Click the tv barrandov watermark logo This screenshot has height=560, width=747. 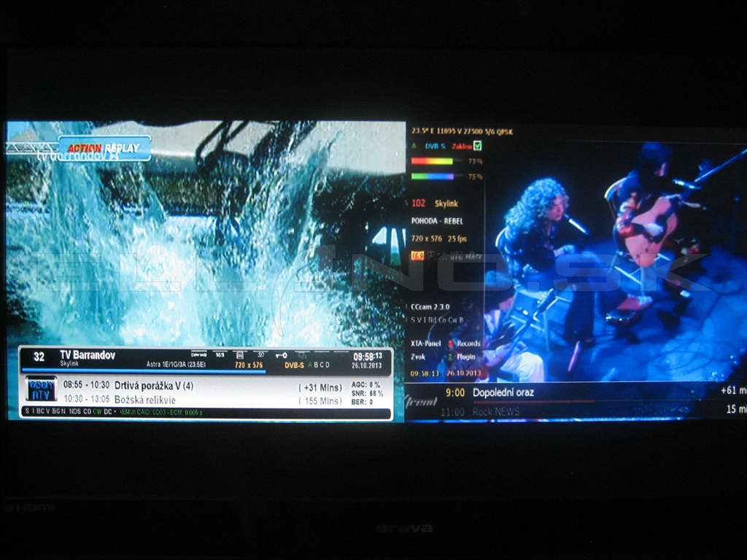(x=76, y=156)
